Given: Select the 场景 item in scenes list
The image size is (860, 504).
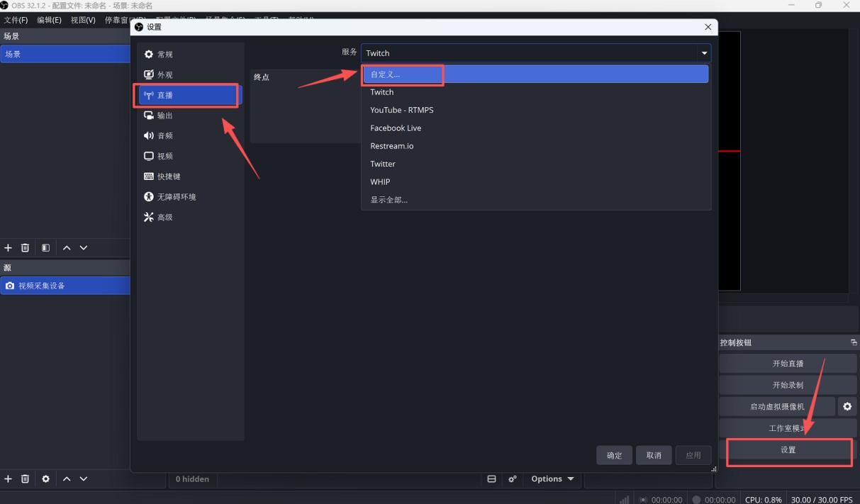Looking at the screenshot, I should (65, 54).
